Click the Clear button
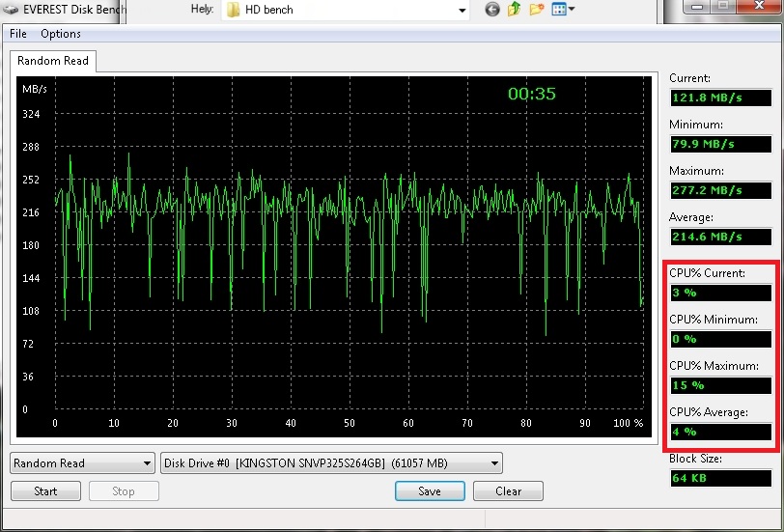 point(508,491)
